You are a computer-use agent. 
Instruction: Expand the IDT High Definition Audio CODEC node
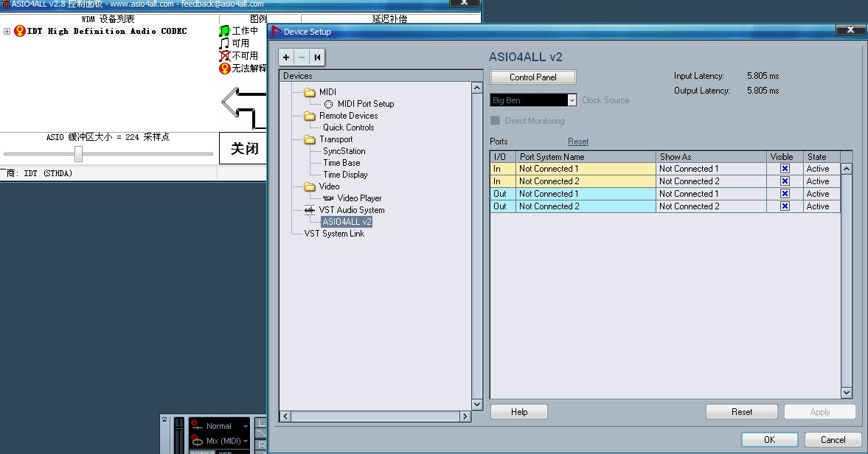7,32
